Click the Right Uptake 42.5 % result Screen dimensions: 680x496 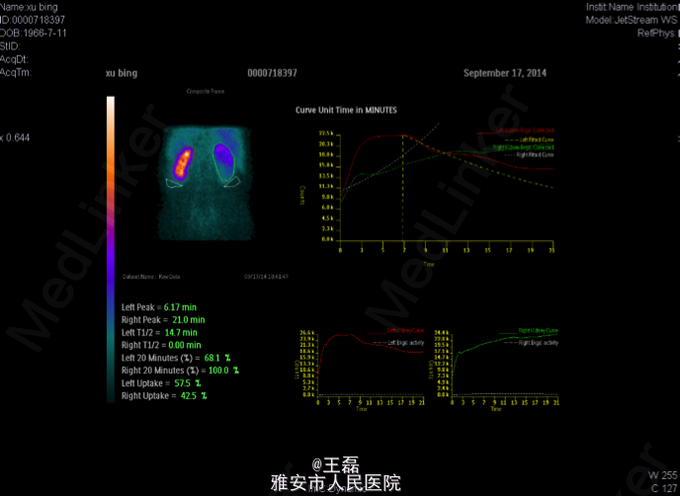(189, 395)
